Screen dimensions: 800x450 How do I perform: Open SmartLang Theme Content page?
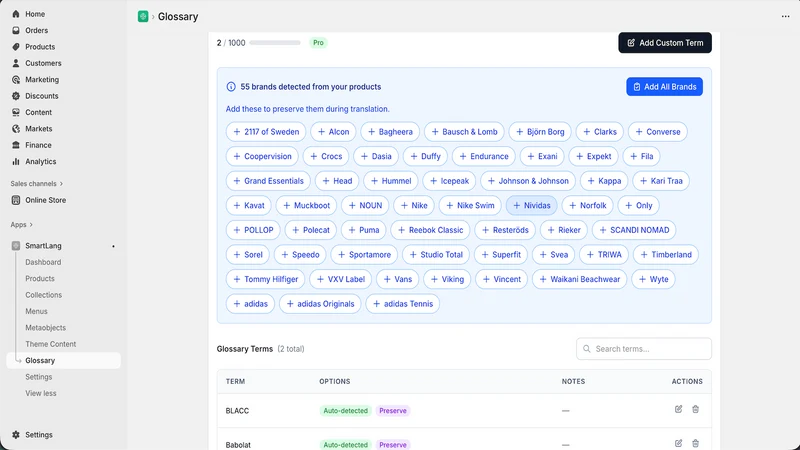coord(51,344)
